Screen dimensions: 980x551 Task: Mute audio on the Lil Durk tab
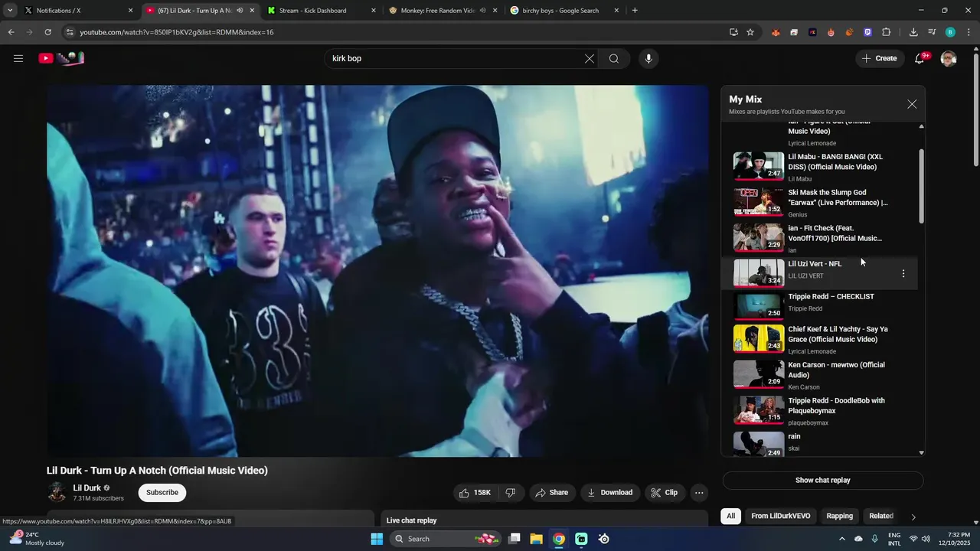[240, 11]
